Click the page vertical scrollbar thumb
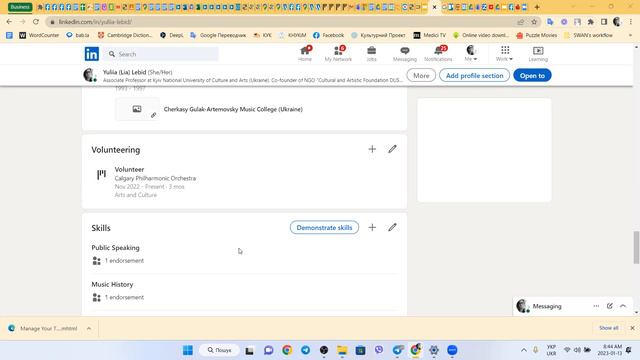 click(636, 247)
